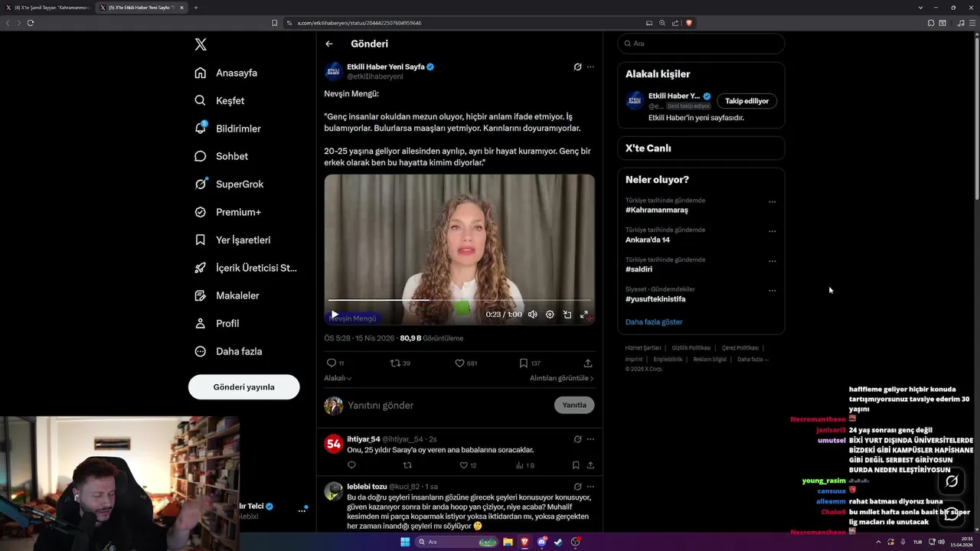Open more options for Ankara'da 14 trend
This screenshot has width=980, height=551.
tap(772, 231)
